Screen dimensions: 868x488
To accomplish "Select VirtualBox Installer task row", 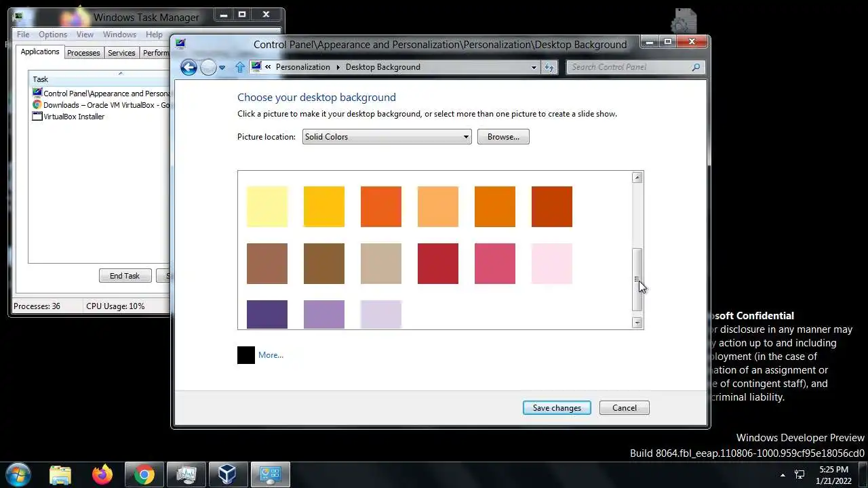I will [x=68, y=117].
